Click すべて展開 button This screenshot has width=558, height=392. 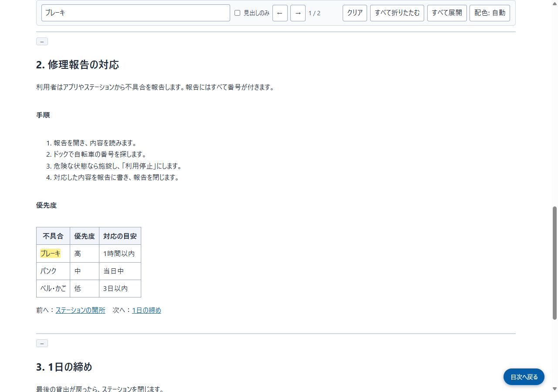pyautogui.click(x=447, y=13)
